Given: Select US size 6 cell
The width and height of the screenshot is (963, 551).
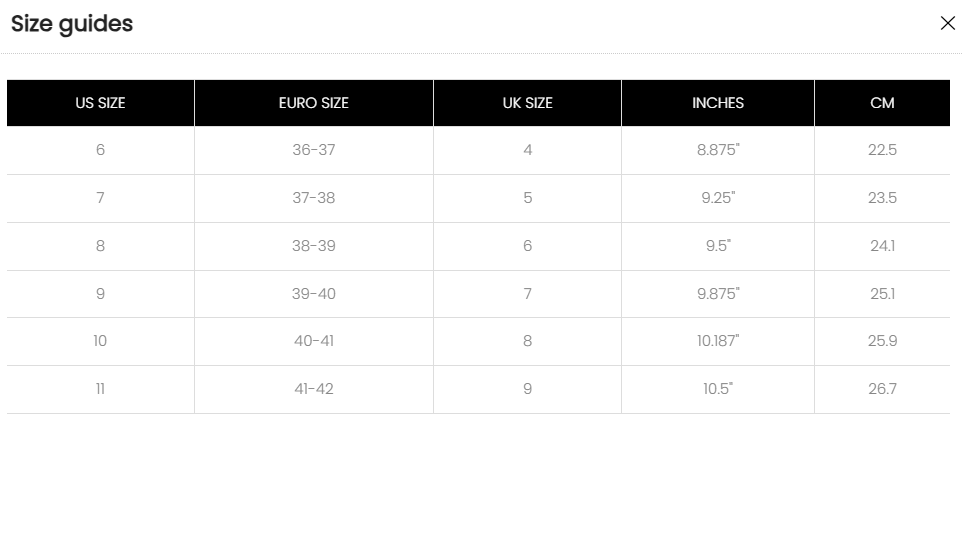Looking at the screenshot, I should [100, 150].
